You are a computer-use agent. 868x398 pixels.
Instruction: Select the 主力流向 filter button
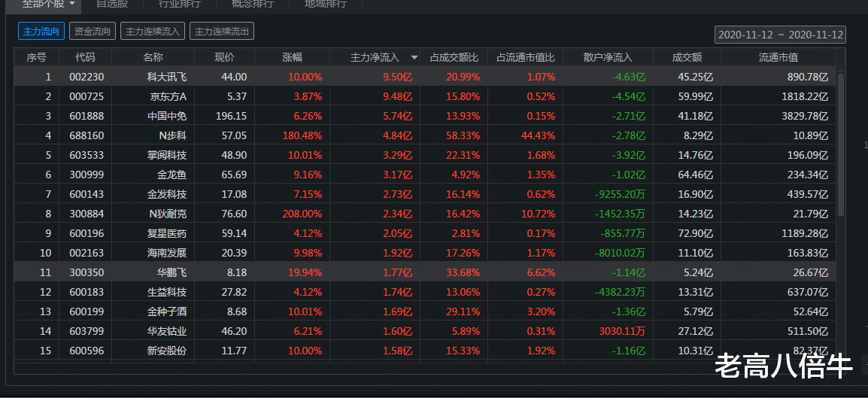[41, 32]
